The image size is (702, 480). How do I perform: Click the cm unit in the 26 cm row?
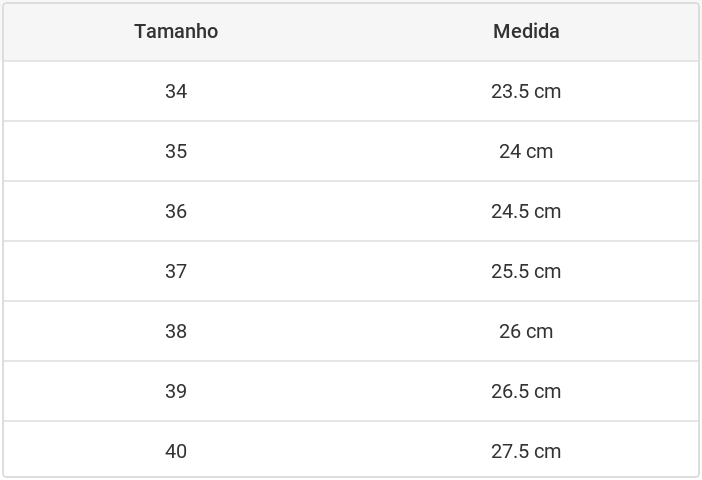pos(539,332)
